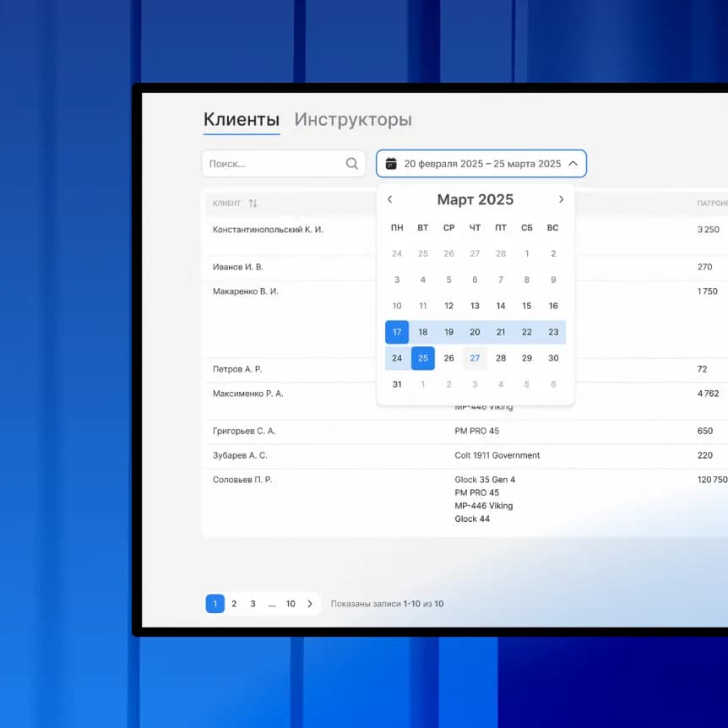Image resolution: width=728 pixels, height=728 pixels.
Task: Open pagination page 2
Action: point(234,604)
